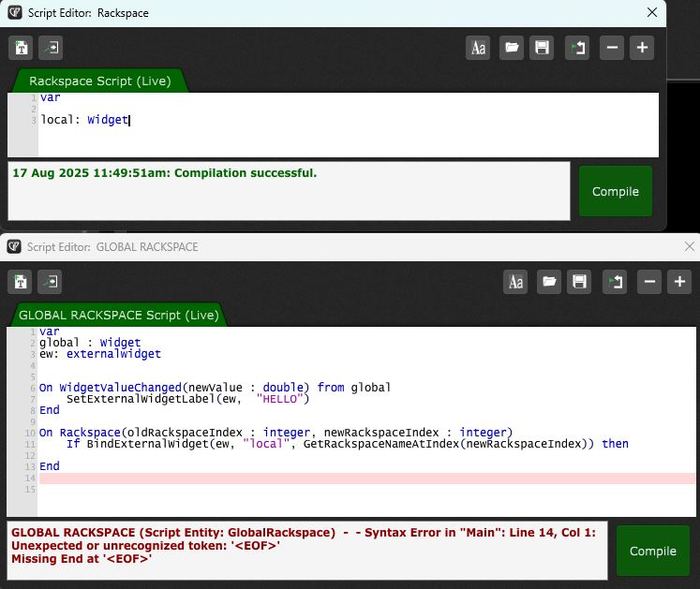The width and height of the screenshot is (700, 589).
Task: Click first text-file icon in GLOBAL RACKSPACE editor
Action: (x=20, y=282)
